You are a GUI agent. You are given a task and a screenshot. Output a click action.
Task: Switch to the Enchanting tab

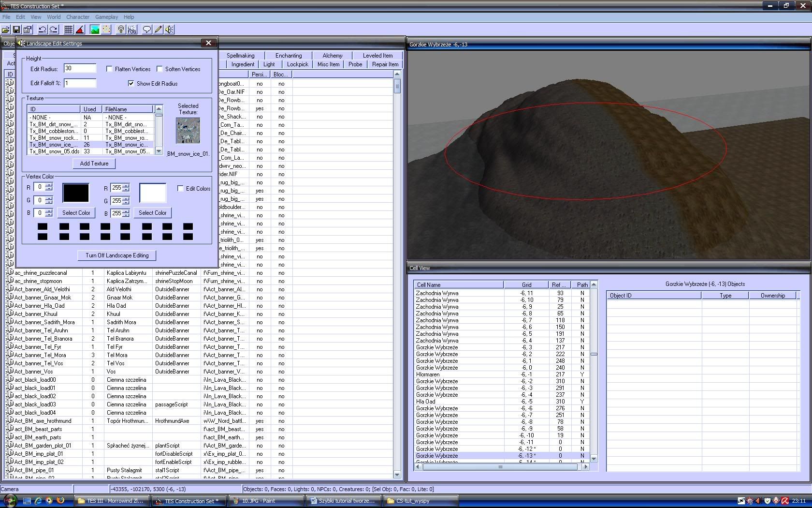(289, 56)
